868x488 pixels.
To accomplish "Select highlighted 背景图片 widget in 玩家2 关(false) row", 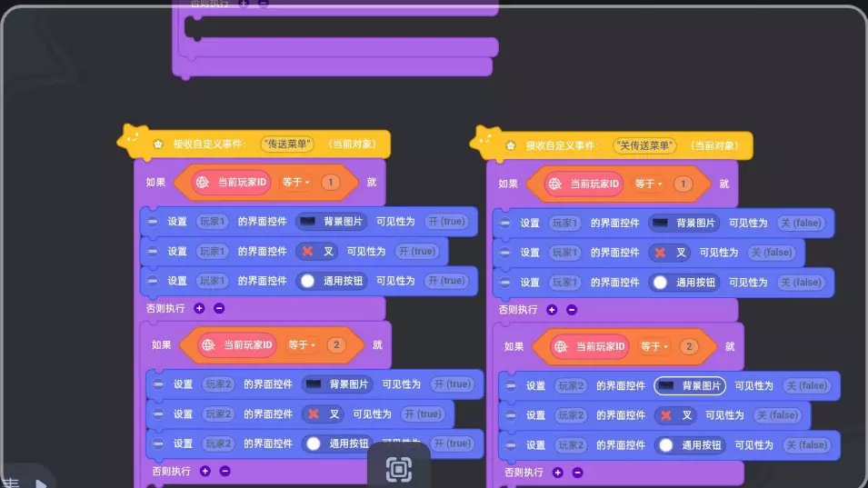I will click(690, 385).
